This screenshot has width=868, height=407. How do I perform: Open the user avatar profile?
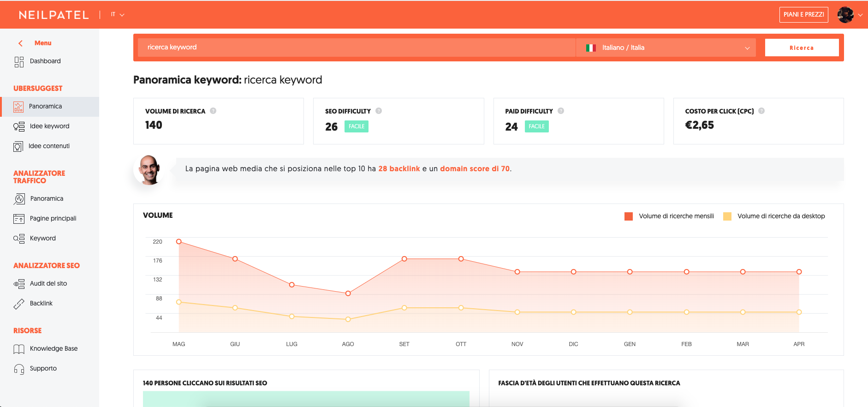pos(845,15)
